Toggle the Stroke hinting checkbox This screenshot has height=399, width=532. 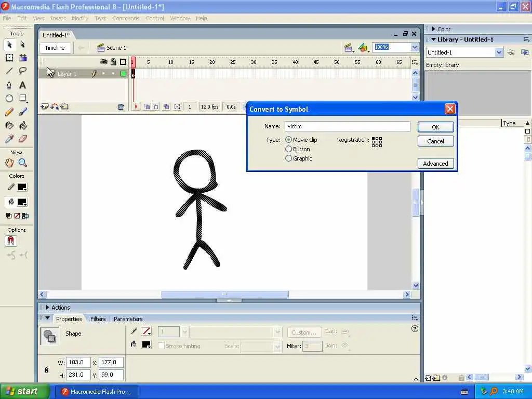click(x=161, y=345)
